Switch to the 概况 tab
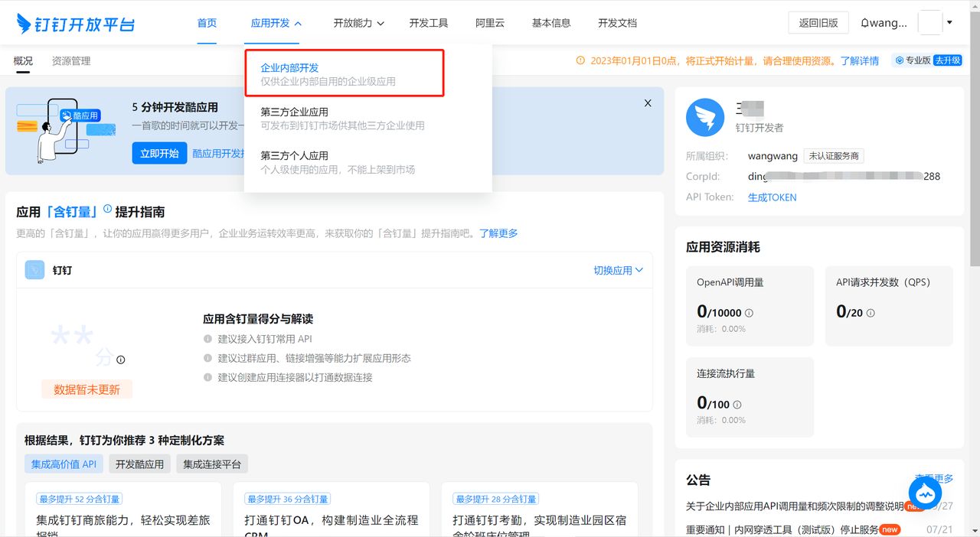Image resolution: width=980 pixels, height=537 pixels. (23, 60)
